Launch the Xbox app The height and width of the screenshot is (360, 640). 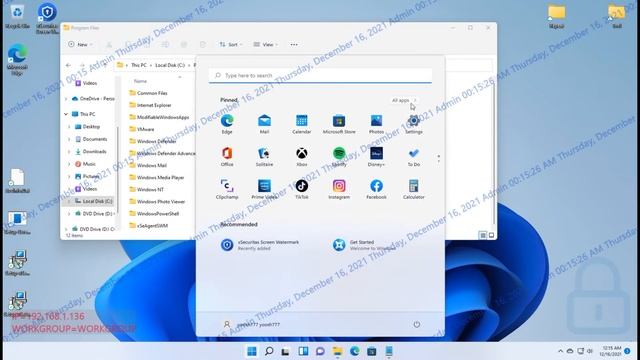pyautogui.click(x=302, y=157)
